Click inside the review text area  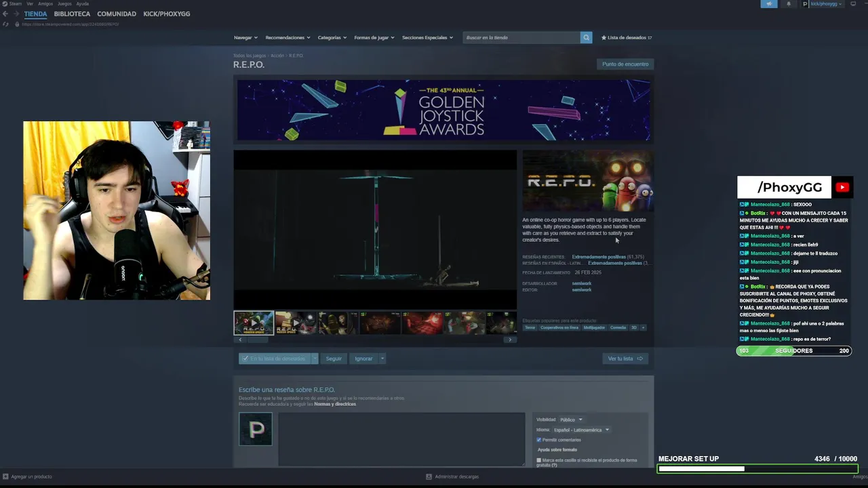pyautogui.click(x=401, y=439)
